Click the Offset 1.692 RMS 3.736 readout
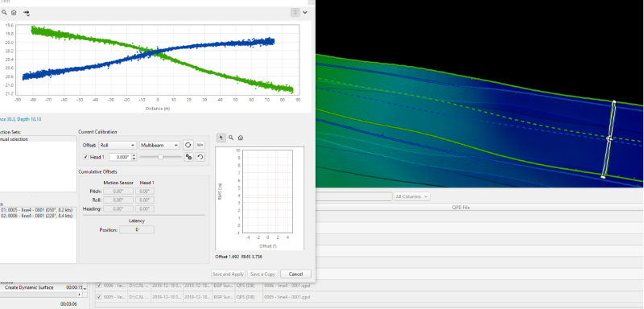 pyautogui.click(x=238, y=257)
